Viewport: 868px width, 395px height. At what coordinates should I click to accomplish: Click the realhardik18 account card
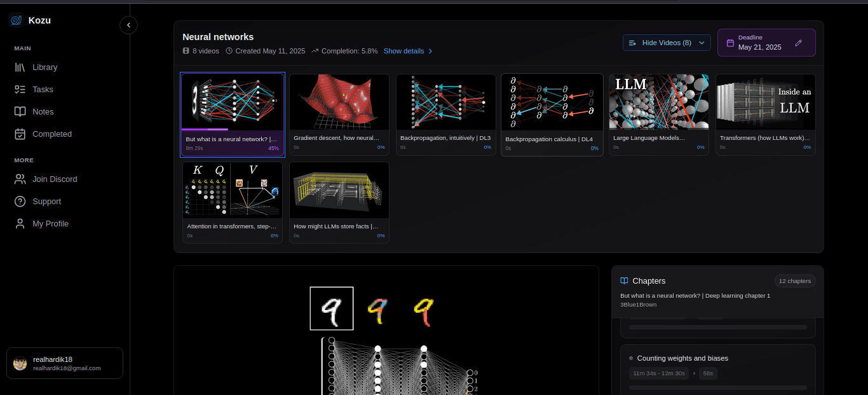[64, 363]
